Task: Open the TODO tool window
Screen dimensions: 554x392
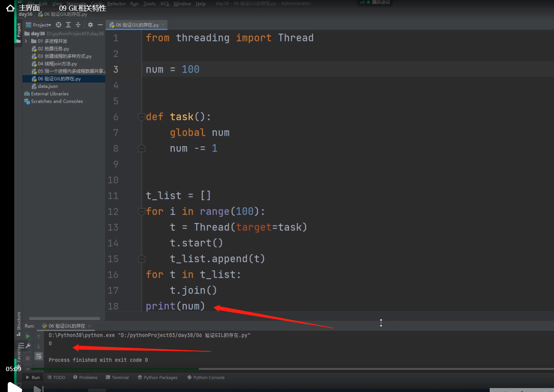Action: click(56, 378)
